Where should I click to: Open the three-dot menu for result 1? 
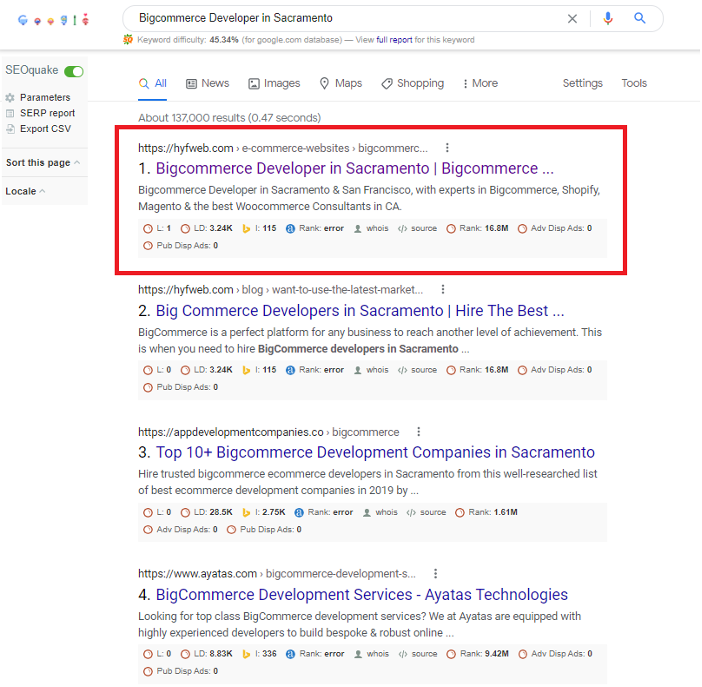coord(447,148)
